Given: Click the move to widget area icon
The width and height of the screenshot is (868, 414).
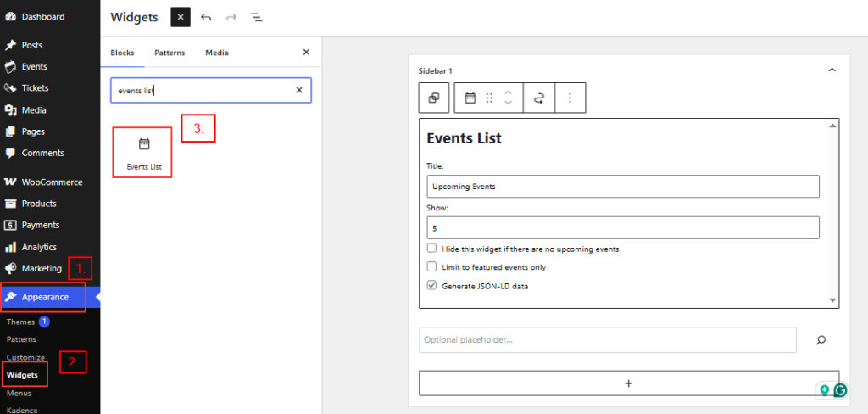Looking at the screenshot, I should (x=538, y=98).
